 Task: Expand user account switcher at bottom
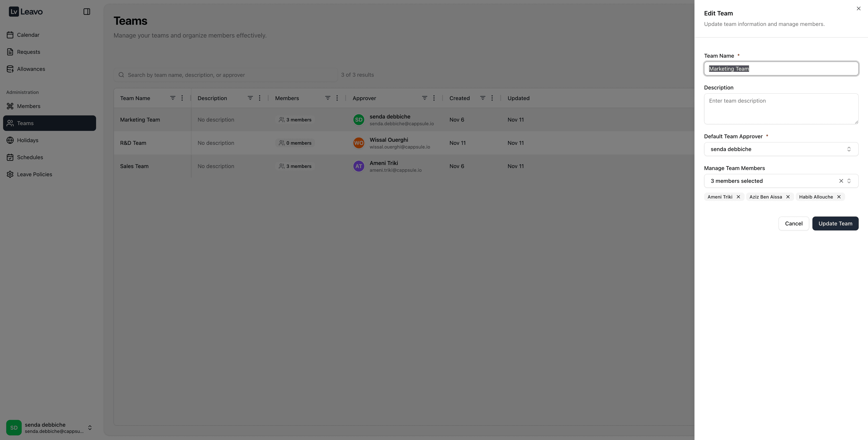coord(90,428)
